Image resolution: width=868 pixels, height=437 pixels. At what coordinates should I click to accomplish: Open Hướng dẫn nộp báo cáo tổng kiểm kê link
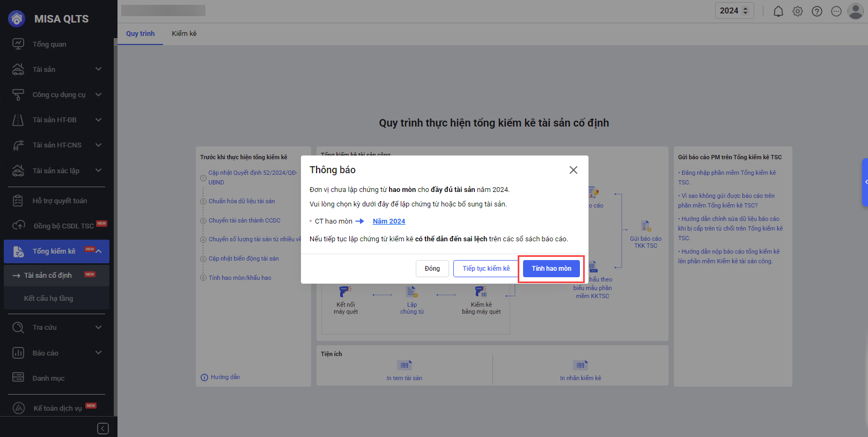[729, 256]
